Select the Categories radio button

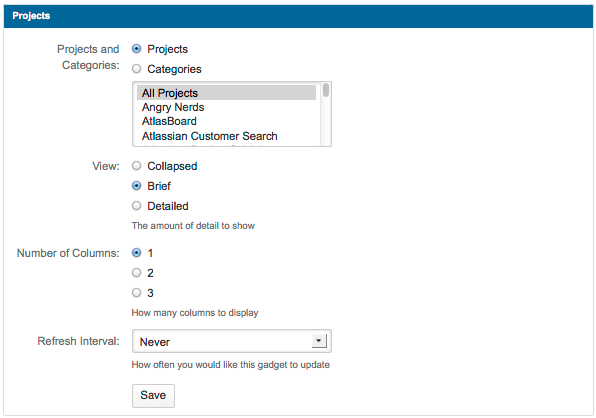tap(136, 69)
